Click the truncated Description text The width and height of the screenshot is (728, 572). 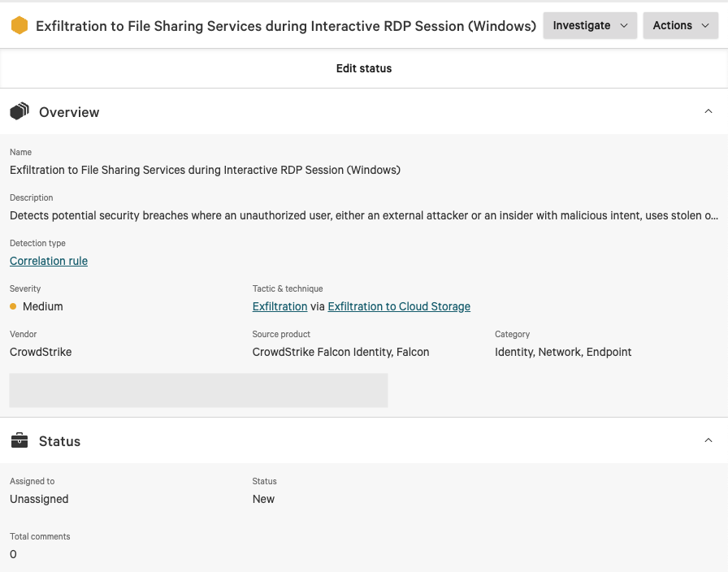364,215
